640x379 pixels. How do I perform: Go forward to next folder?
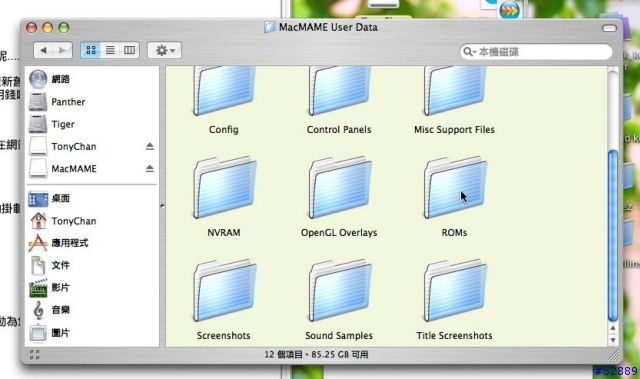point(62,50)
